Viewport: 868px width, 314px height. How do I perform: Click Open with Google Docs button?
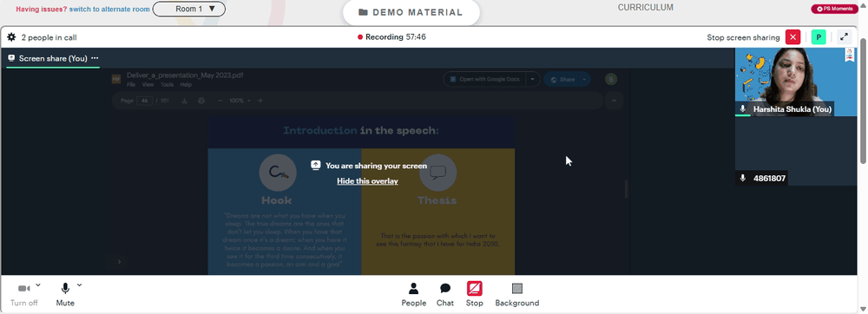tap(485, 79)
